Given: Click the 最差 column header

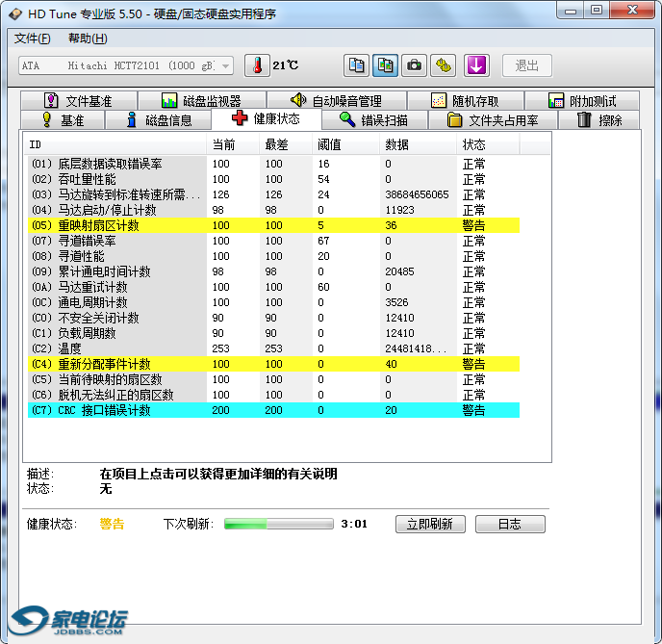Looking at the screenshot, I should click(286, 144).
